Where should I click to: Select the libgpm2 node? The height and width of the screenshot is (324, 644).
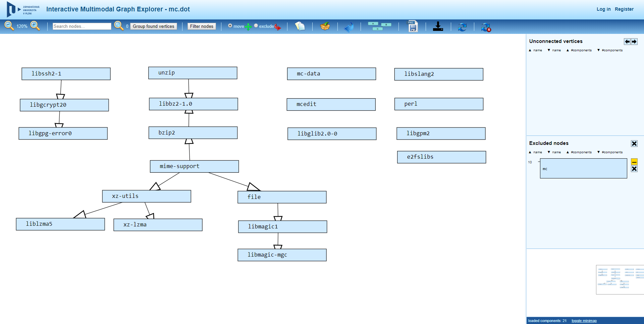click(441, 133)
